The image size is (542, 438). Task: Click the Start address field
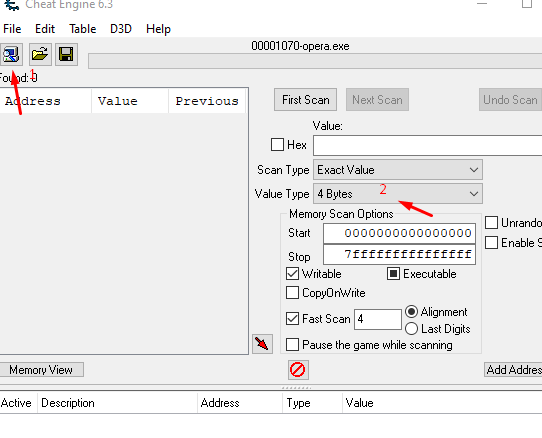point(399,233)
